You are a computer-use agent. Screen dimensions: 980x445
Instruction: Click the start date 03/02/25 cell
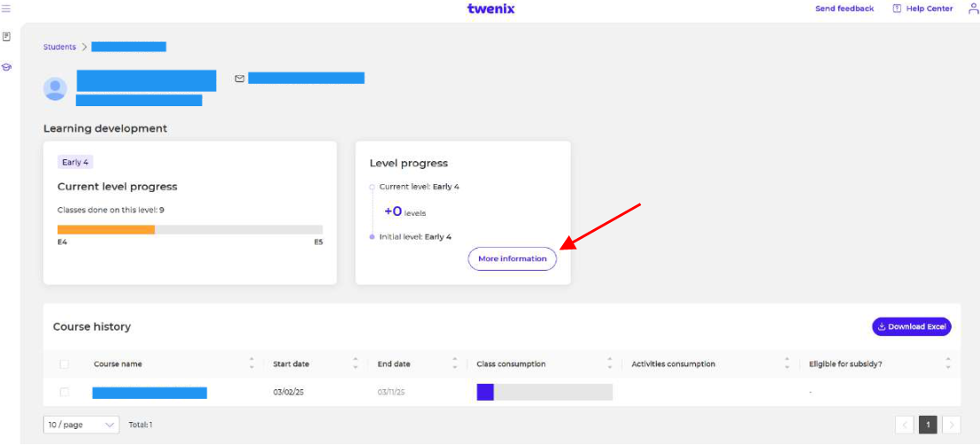tap(288, 392)
